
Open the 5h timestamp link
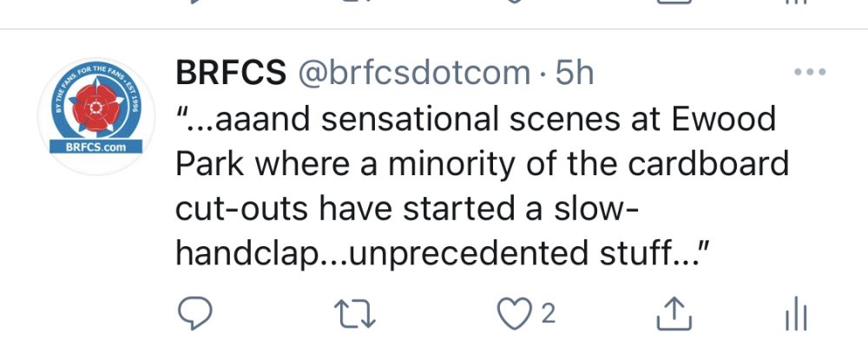[x=573, y=74]
